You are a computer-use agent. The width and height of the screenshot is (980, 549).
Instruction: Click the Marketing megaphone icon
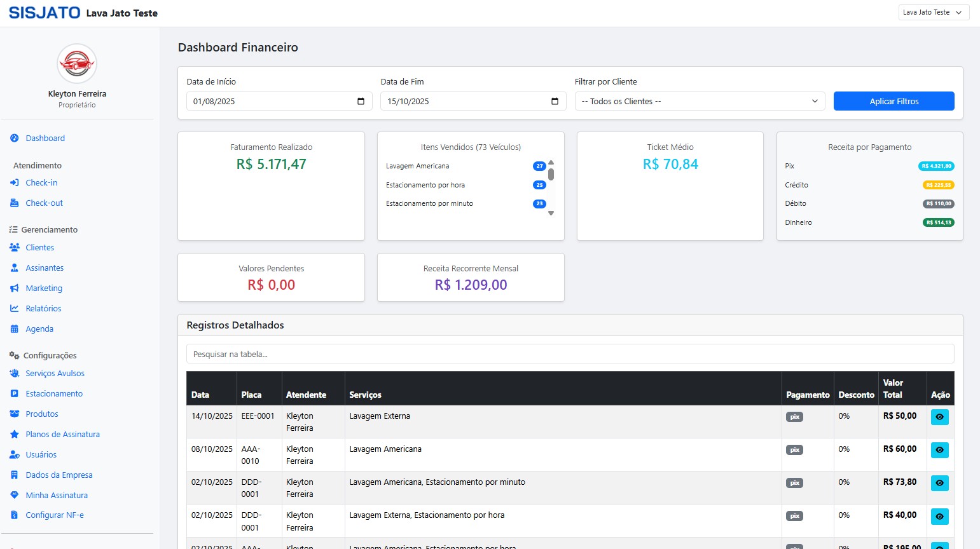pos(15,288)
